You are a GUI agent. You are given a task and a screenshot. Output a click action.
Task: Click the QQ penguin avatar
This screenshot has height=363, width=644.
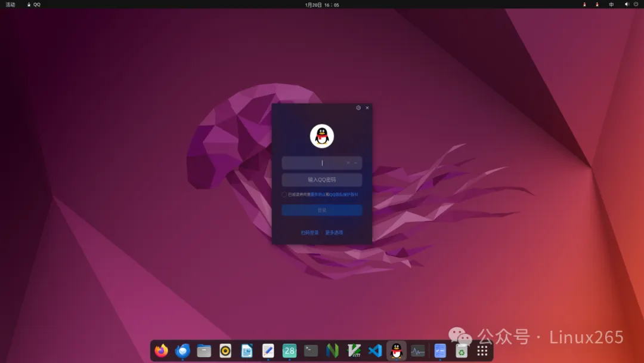point(321,136)
